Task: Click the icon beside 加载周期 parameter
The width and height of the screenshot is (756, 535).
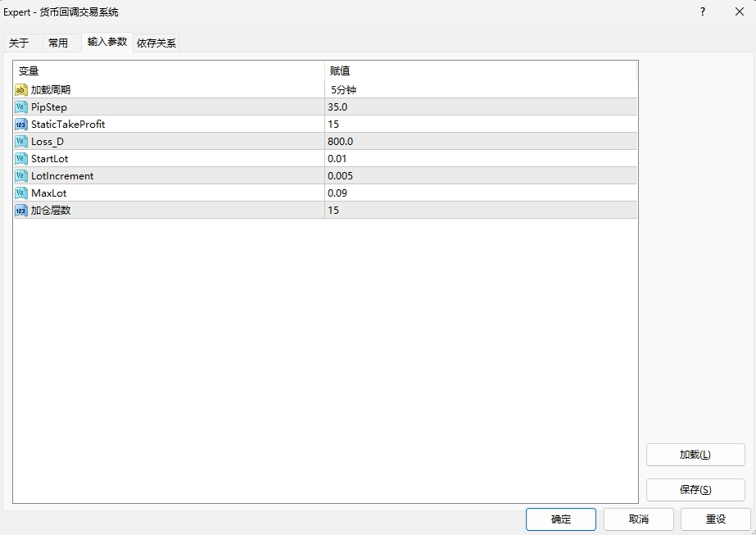Action: pos(21,90)
